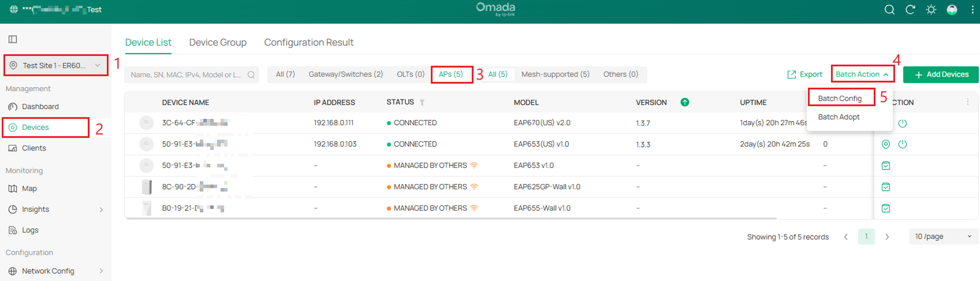Click the locate icon for EAP653(US) row

pos(886,144)
